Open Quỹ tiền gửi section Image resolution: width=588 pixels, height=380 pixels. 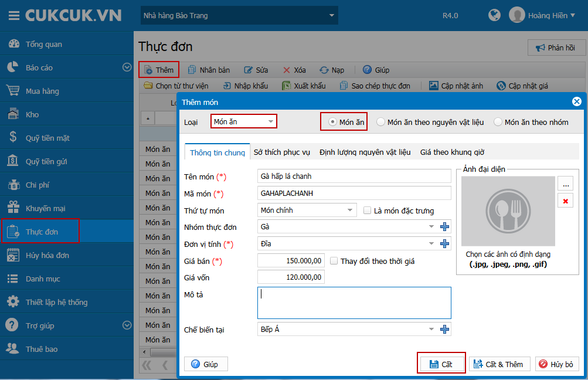point(67,161)
